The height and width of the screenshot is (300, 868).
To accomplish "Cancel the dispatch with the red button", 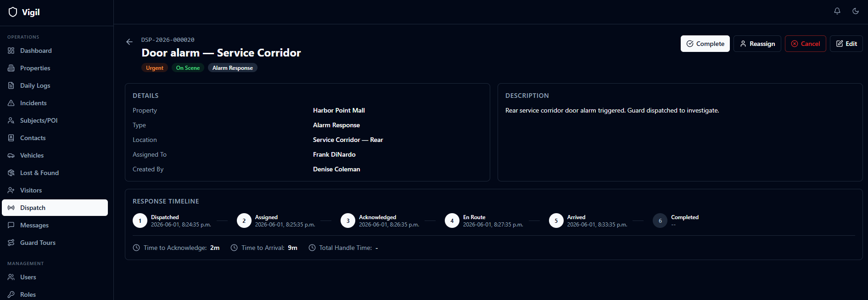I will click(806, 44).
